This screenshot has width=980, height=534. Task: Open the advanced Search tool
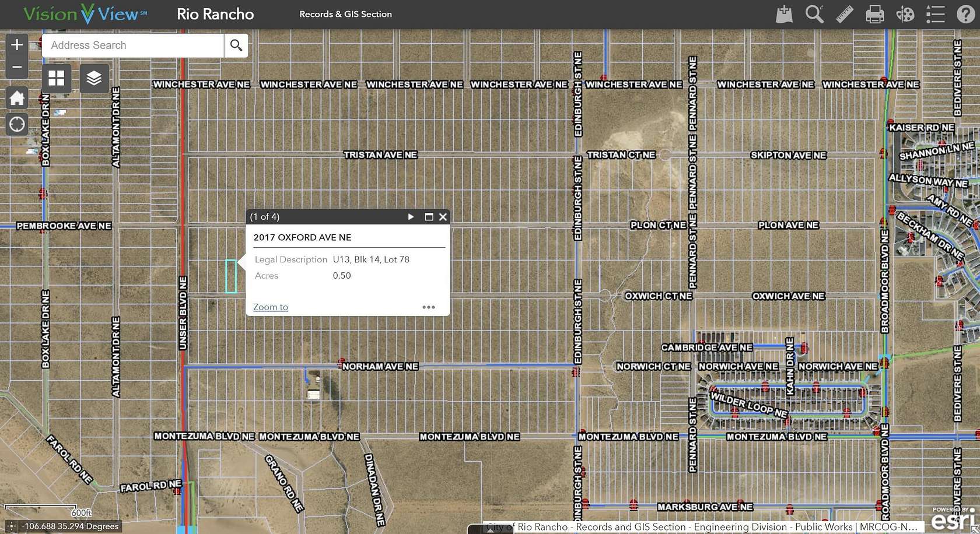814,14
